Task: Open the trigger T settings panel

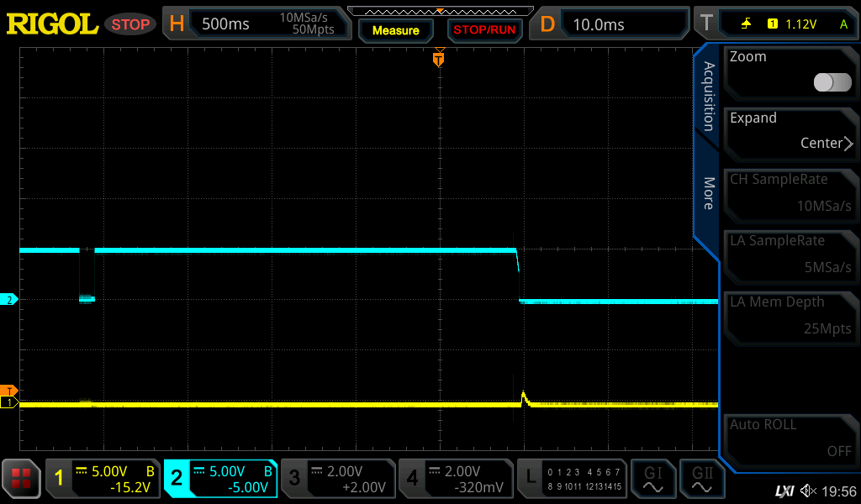Action: tap(775, 24)
